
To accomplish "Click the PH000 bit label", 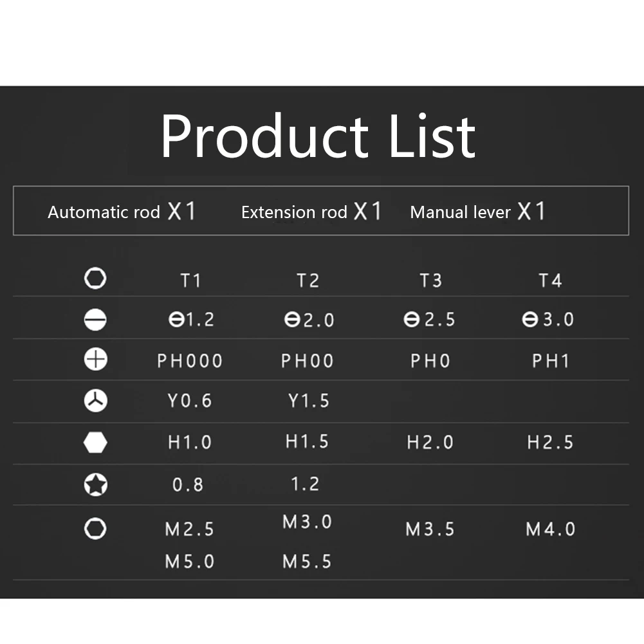I will click(x=190, y=361).
